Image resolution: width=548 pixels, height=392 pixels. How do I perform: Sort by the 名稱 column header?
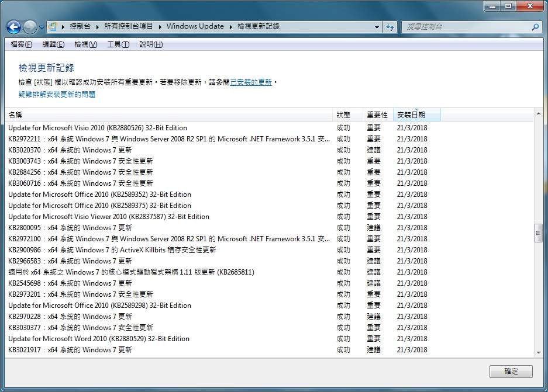pos(168,115)
